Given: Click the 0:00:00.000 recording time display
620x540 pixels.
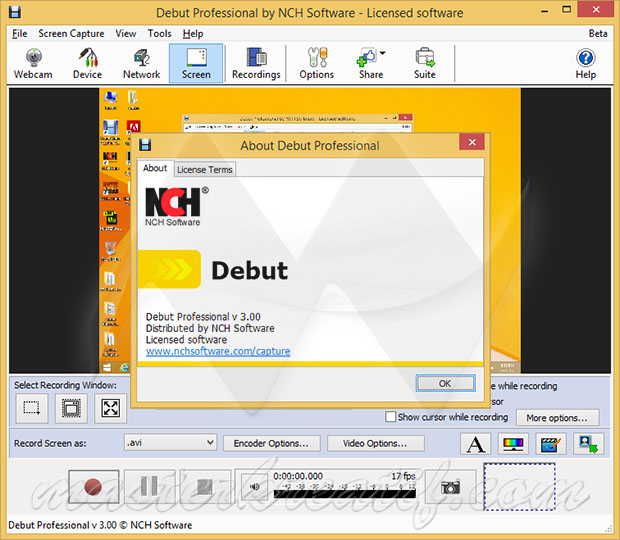Looking at the screenshot, I should 298,476.
